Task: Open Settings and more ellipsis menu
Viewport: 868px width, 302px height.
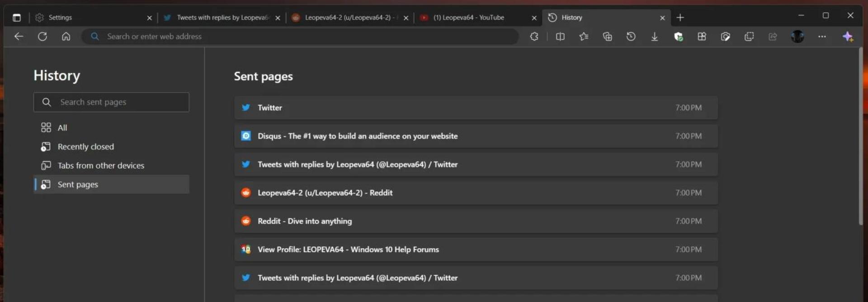Action: [x=822, y=37]
